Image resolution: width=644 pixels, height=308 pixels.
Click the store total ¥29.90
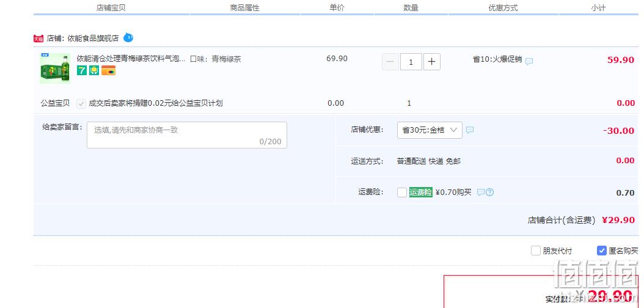pyautogui.click(x=618, y=220)
